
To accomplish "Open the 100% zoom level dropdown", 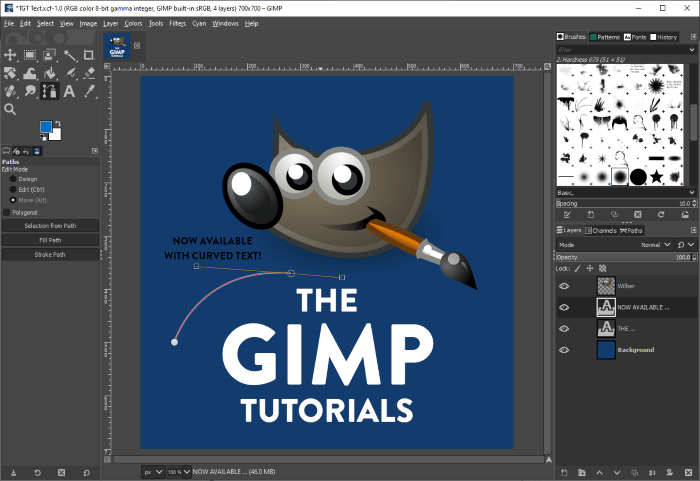I will tap(187, 472).
